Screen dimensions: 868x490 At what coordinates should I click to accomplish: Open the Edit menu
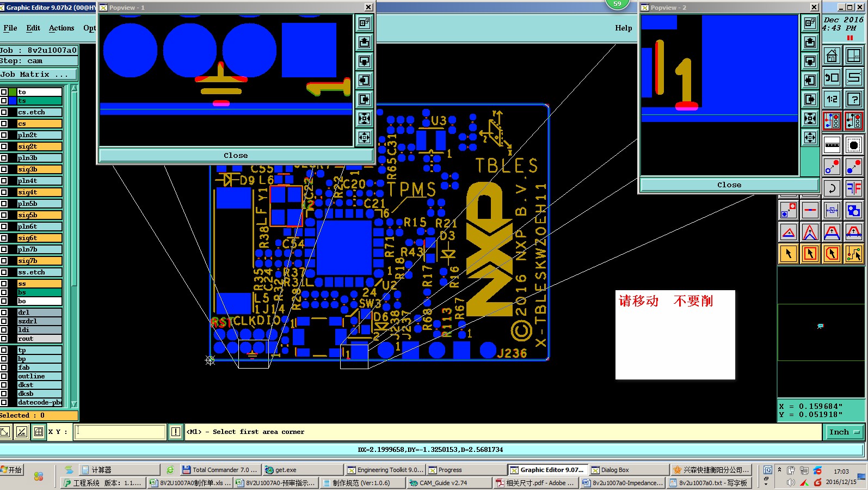point(33,28)
